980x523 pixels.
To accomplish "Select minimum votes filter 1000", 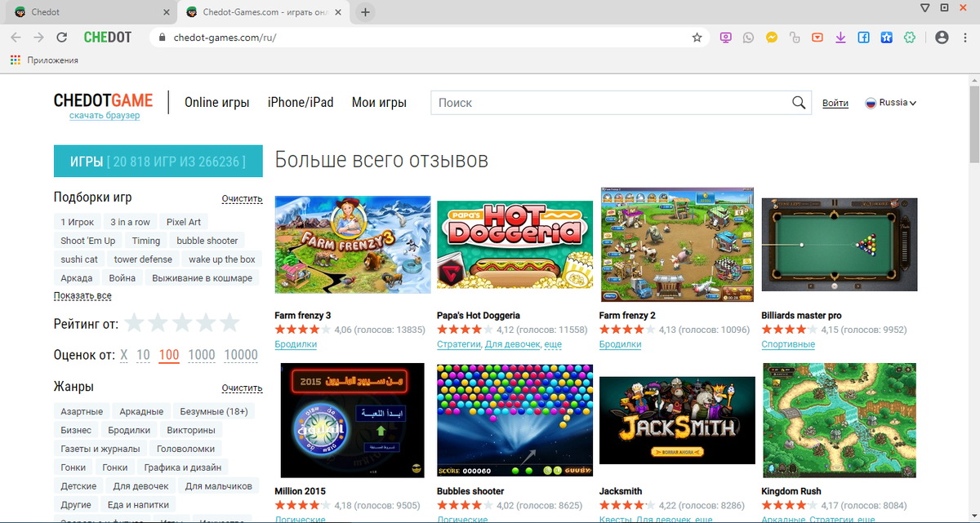I will [202, 355].
